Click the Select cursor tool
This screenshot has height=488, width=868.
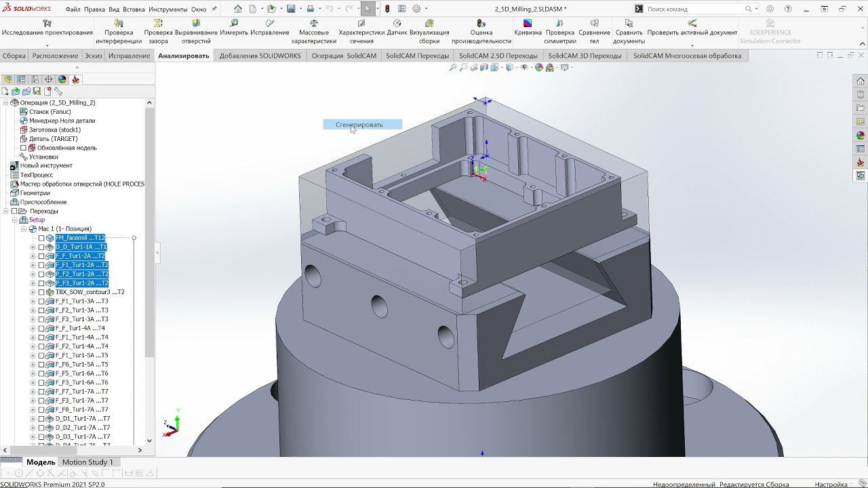pos(367,9)
